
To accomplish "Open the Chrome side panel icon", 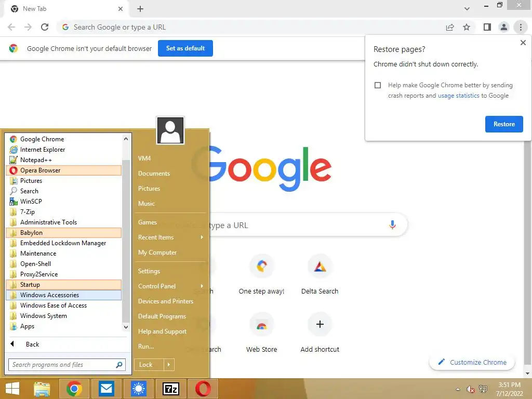I will click(487, 27).
